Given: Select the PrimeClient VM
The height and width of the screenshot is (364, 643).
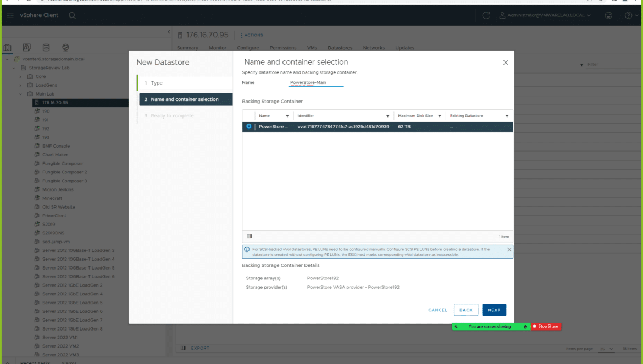Looking at the screenshot, I should (x=54, y=216).
